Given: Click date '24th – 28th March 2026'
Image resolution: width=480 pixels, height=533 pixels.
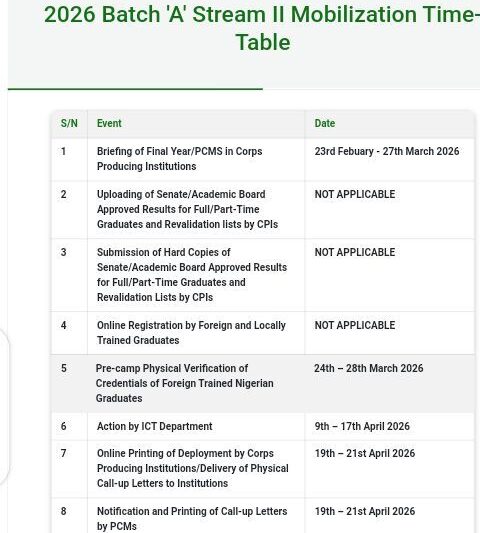Looking at the screenshot, I should click(369, 368).
